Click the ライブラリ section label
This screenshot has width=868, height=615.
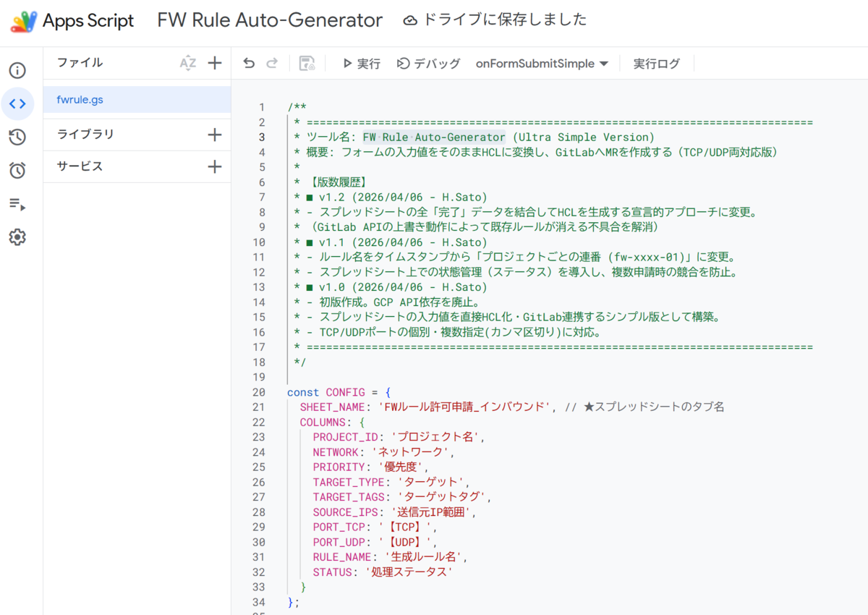(x=85, y=135)
